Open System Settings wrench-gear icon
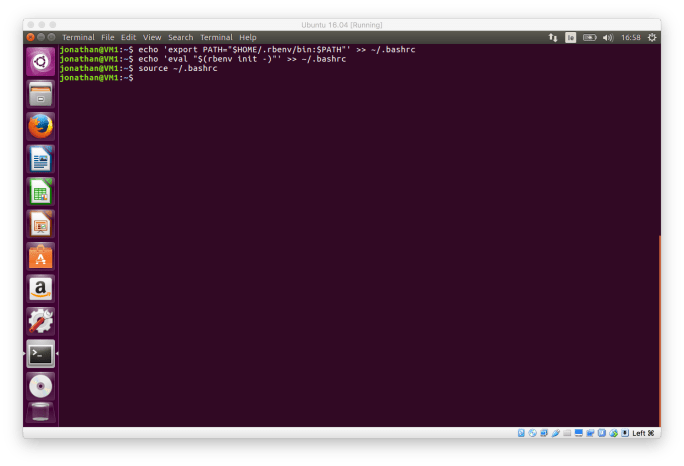 (40, 321)
